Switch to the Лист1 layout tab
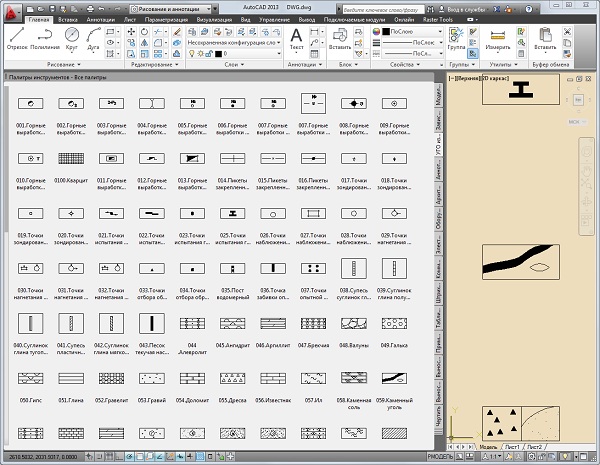This screenshot has height=465, width=600. [x=510, y=446]
